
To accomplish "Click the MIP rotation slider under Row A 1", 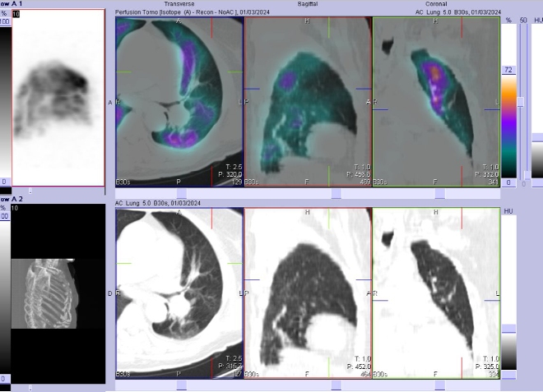I will click(31, 191).
